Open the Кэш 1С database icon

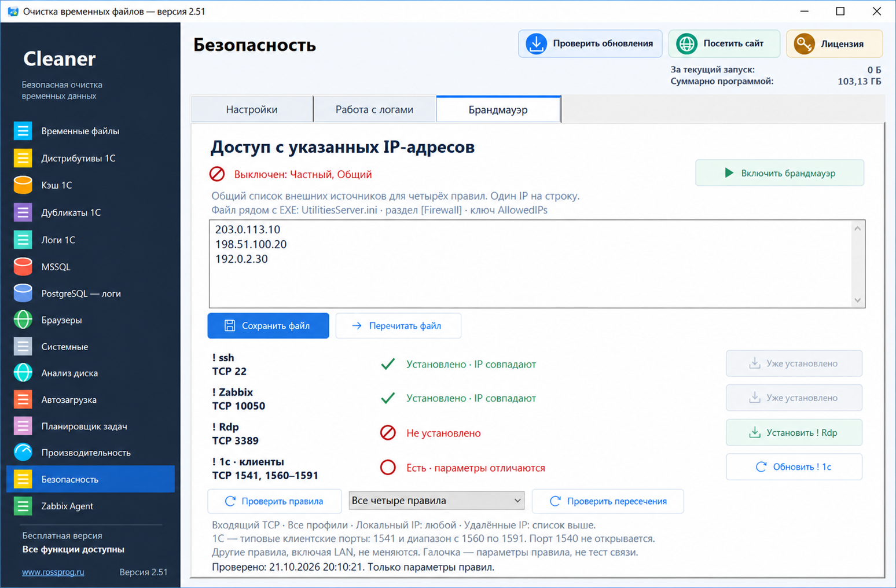click(23, 185)
